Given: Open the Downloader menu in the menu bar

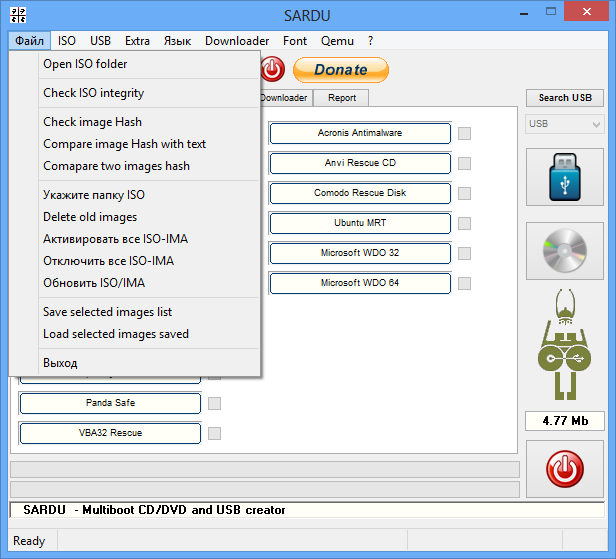Looking at the screenshot, I should click(x=237, y=40).
